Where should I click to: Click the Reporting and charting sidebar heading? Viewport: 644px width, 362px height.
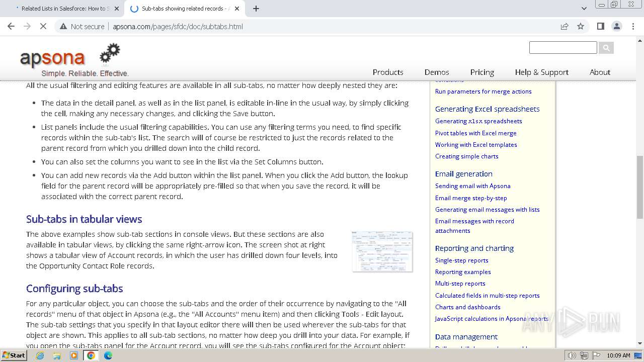(474, 248)
